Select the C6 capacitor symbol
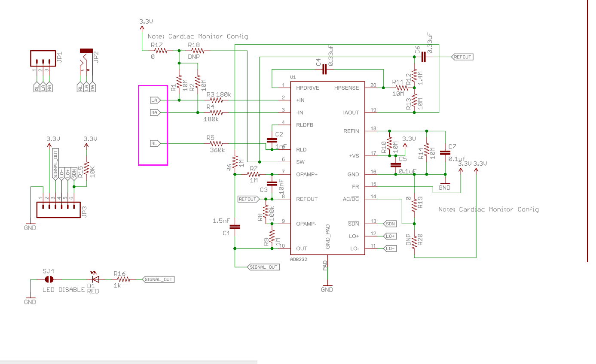Viewport: 596px width, 364px height. [424, 57]
